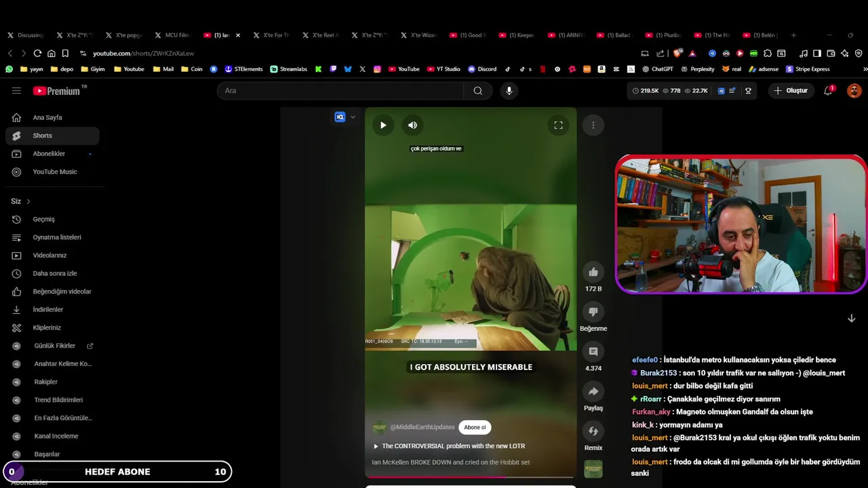This screenshot has height=488, width=868.
Task: Select Shorts in the sidebar
Action: tap(52, 136)
